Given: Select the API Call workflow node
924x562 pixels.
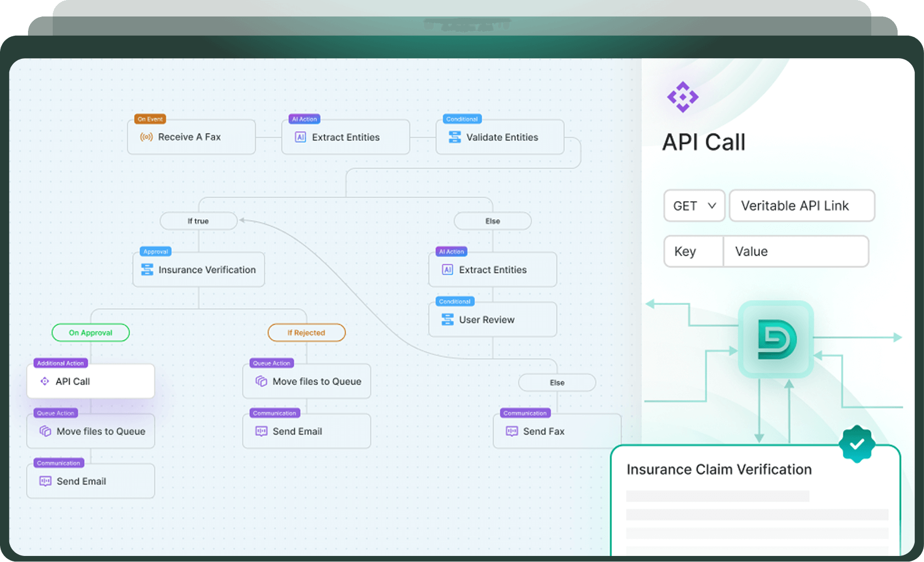Looking at the screenshot, I should point(91,381).
